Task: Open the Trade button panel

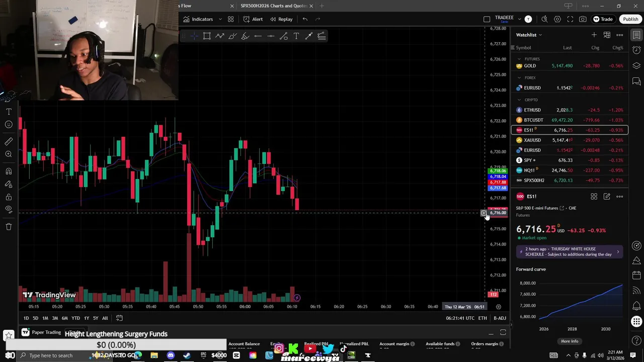Action: click(x=603, y=19)
